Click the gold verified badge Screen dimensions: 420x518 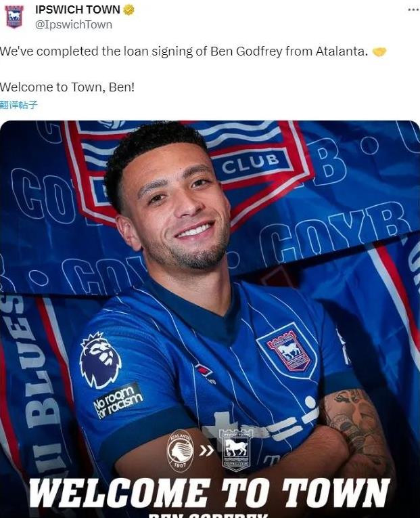point(129,10)
